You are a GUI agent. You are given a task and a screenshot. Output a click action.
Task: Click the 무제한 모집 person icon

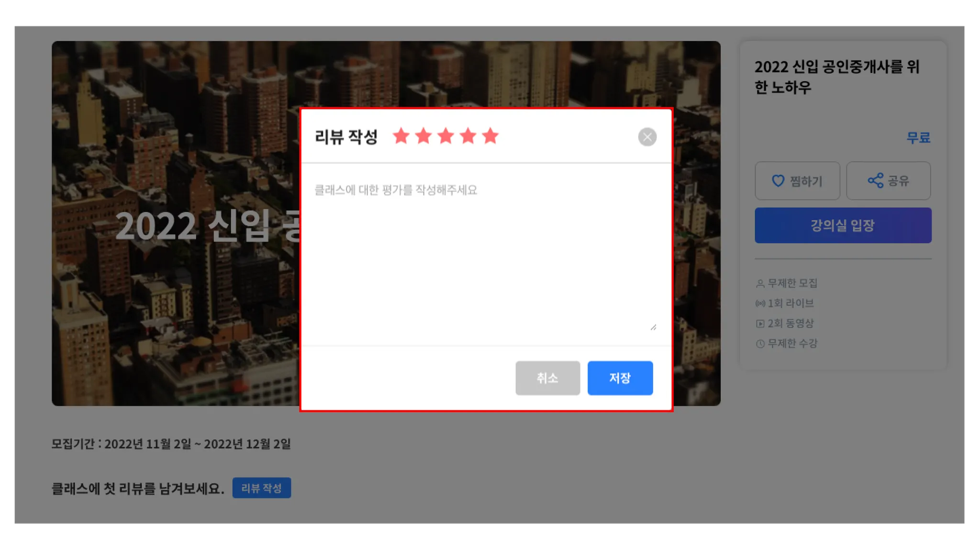point(760,283)
